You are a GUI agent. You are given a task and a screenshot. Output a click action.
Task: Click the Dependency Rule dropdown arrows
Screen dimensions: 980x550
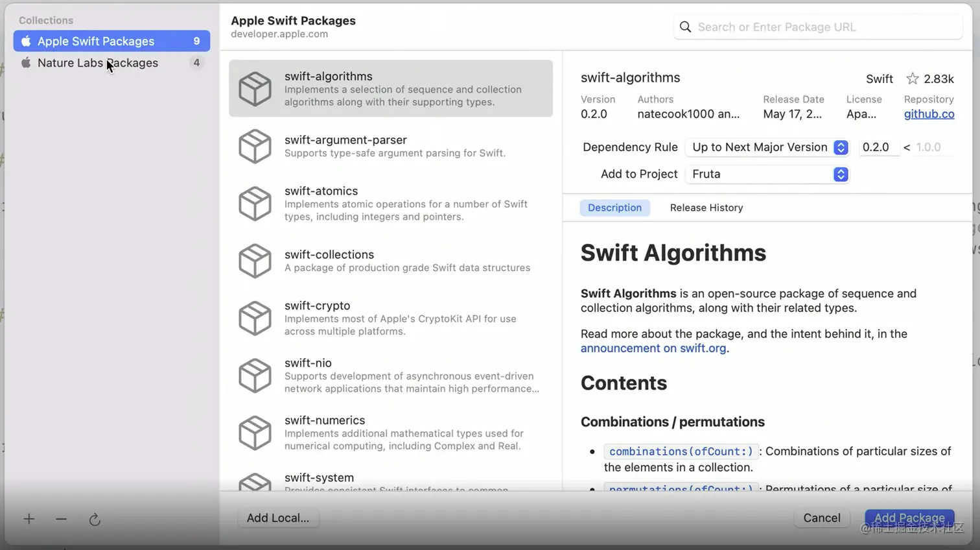coord(841,147)
